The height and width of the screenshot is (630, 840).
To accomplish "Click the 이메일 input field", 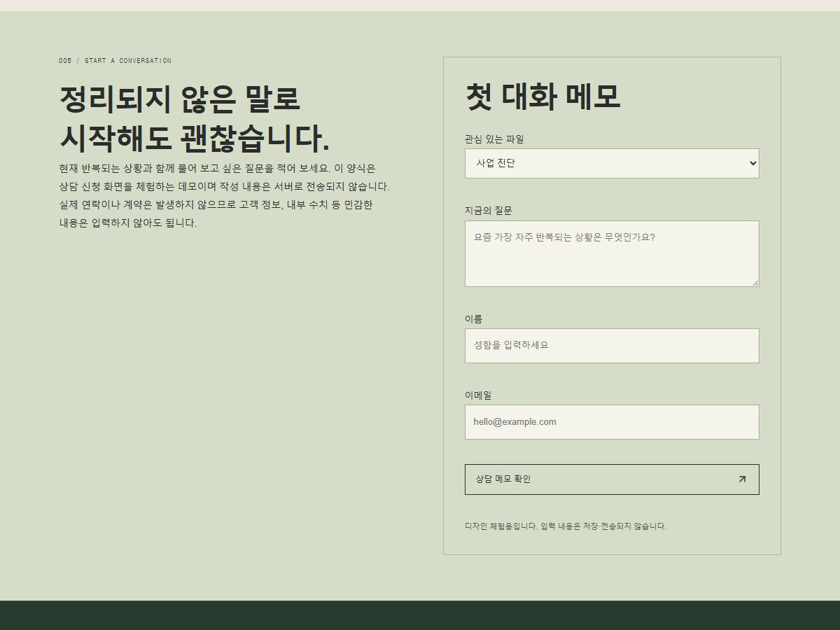I will [x=612, y=422].
